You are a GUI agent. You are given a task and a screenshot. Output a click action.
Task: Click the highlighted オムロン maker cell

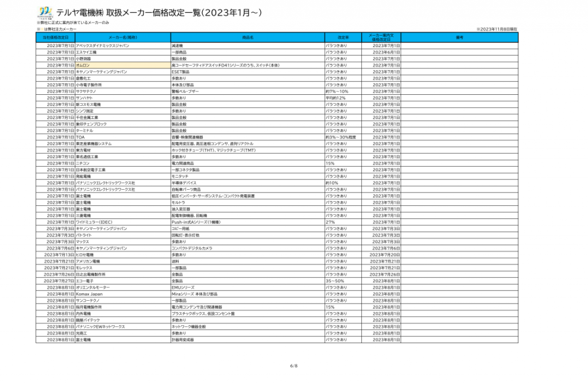click(123, 66)
